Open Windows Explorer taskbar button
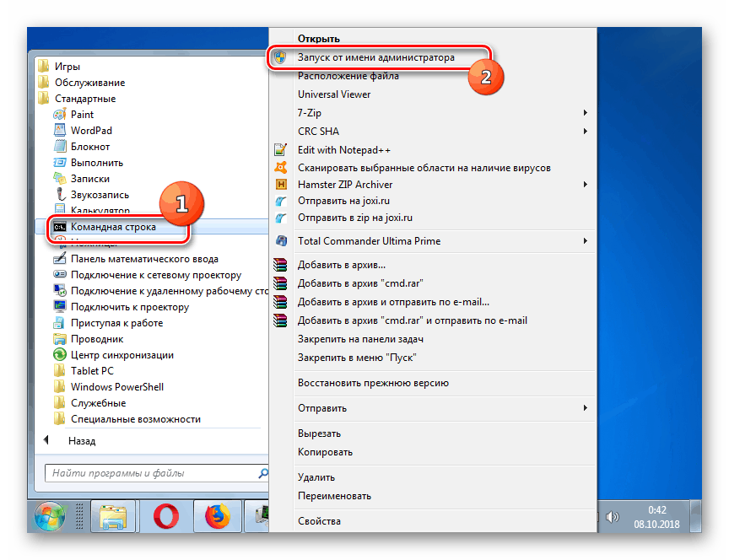The width and height of the screenshot is (729, 560). 113,516
